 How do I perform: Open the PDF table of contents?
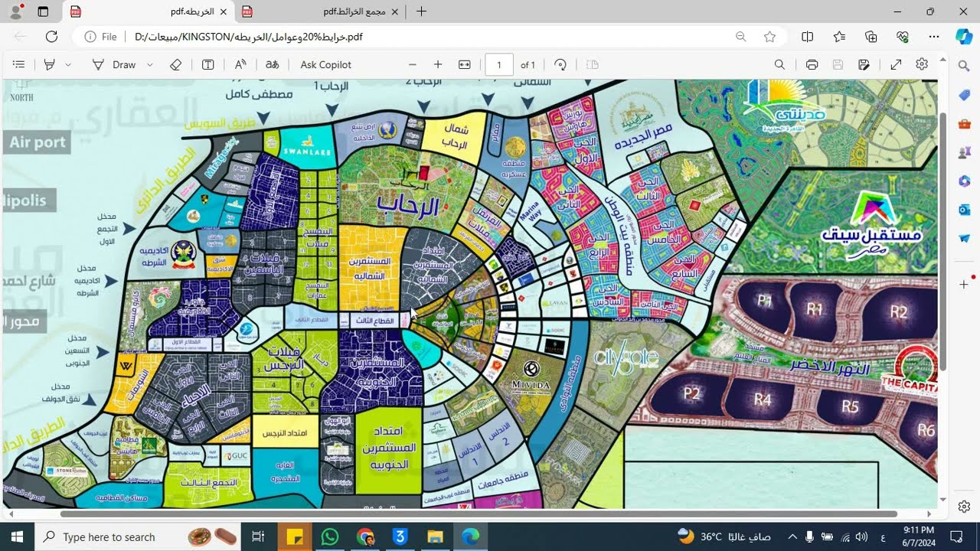19,65
